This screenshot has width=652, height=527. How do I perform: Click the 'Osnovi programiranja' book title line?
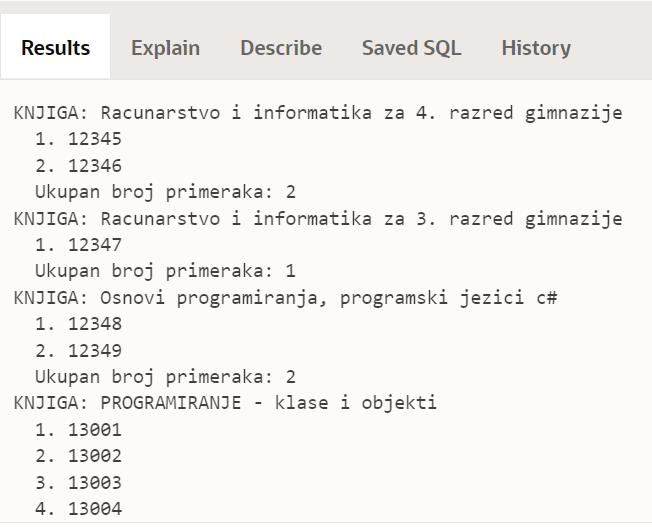pyautogui.click(x=285, y=298)
